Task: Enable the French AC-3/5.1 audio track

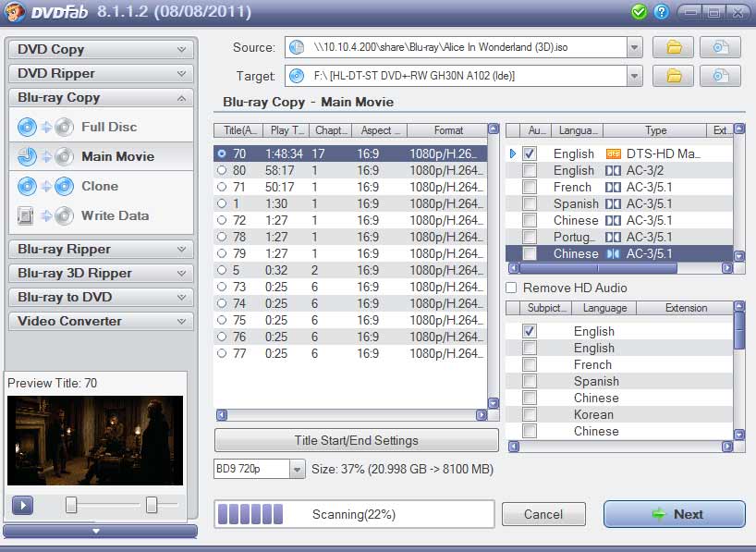Action: (530, 187)
